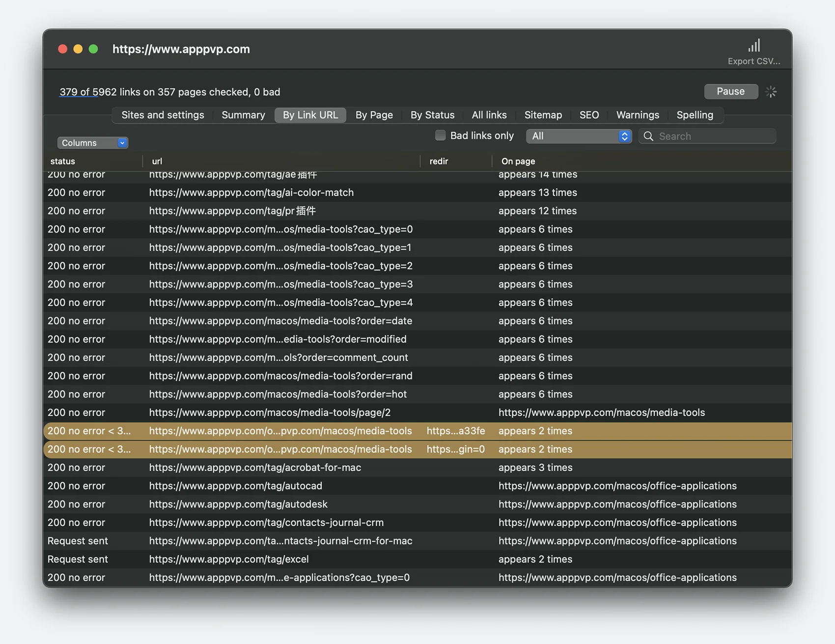Open the All links tab
Viewport: 835px width, 644px height.
(x=489, y=115)
